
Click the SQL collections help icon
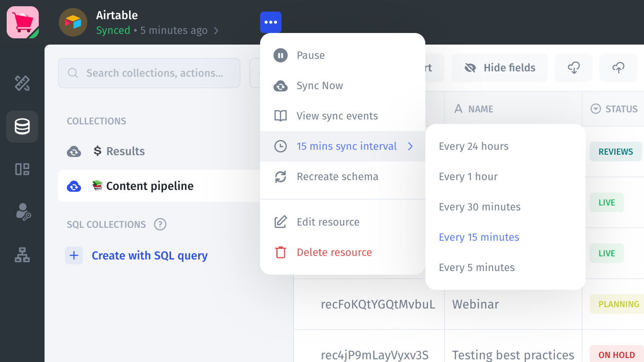coord(160,224)
